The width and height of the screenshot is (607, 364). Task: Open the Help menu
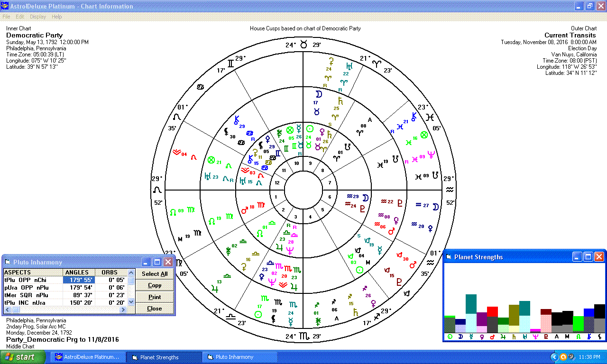pos(57,17)
